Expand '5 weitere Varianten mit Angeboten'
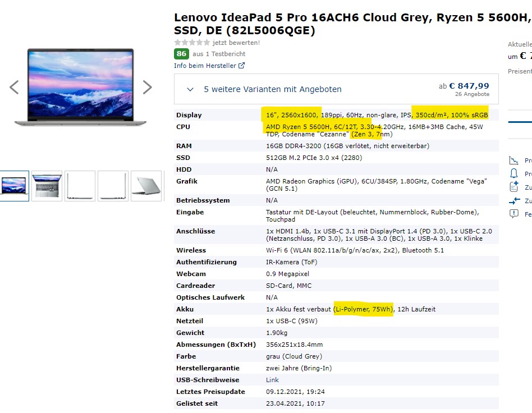 (272, 89)
